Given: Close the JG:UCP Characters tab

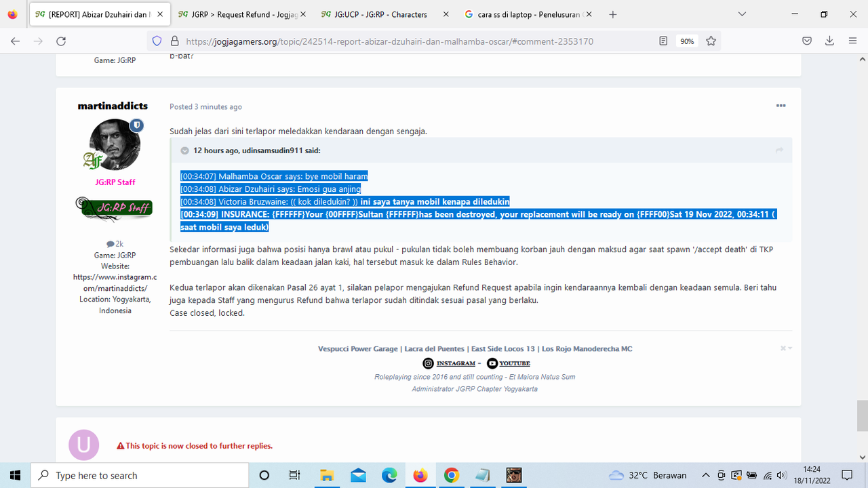Looking at the screenshot, I should pyautogui.click(x=445, y=14).
